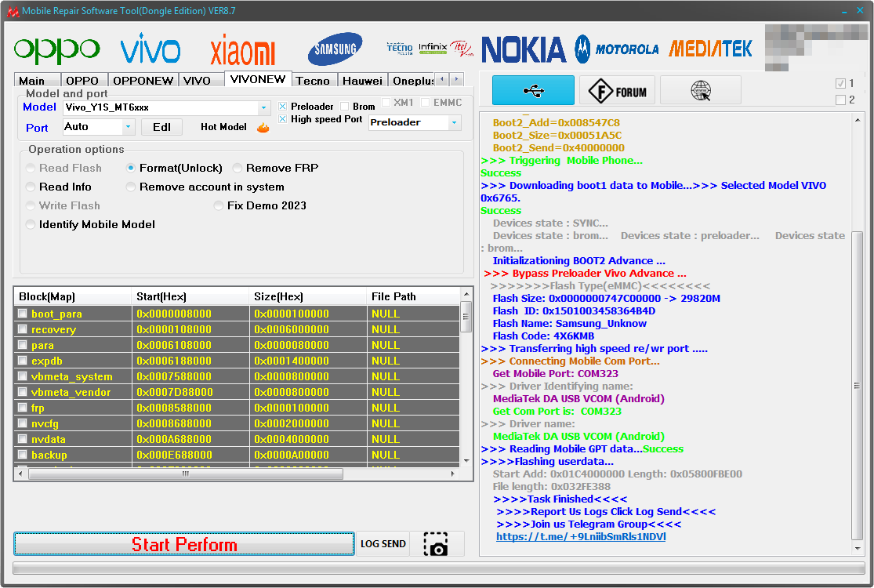Take a screenshot with the camera icon
The image size is (874, 588).
tap(436, 544)
